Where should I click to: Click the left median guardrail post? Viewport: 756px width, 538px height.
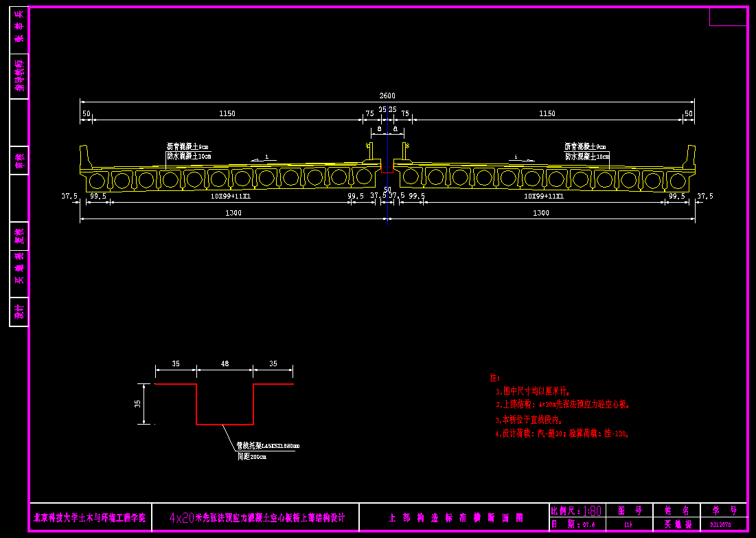tap(370, 153)
